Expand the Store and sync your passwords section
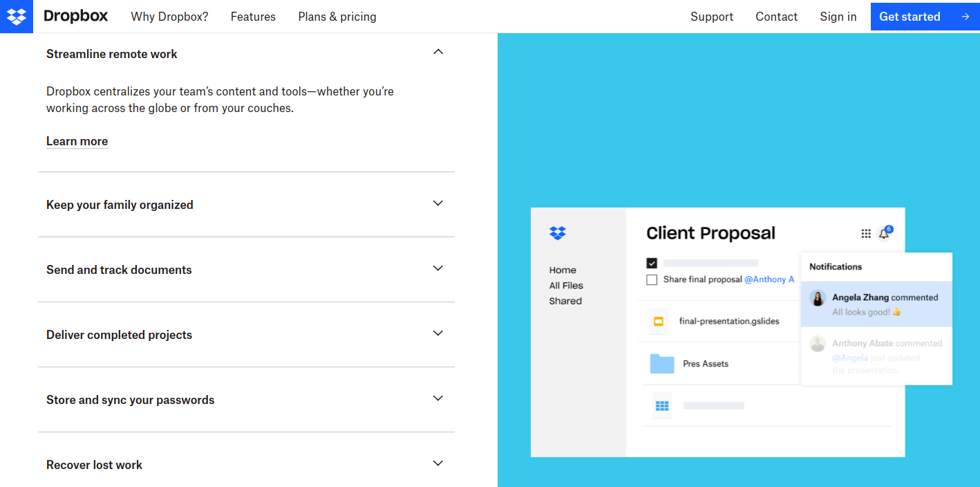The height and width of the screenshot is (487, 980). click(437, 398)
